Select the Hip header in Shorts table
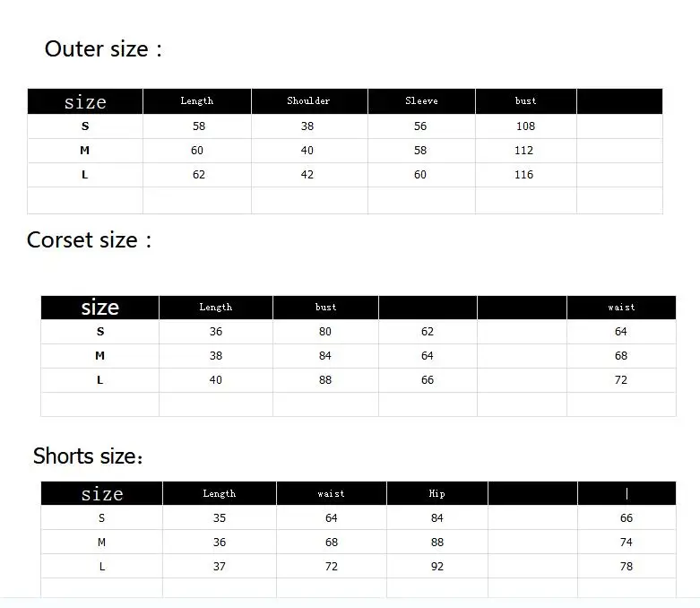Screen dimensions: 700x608 coord(437,493)
